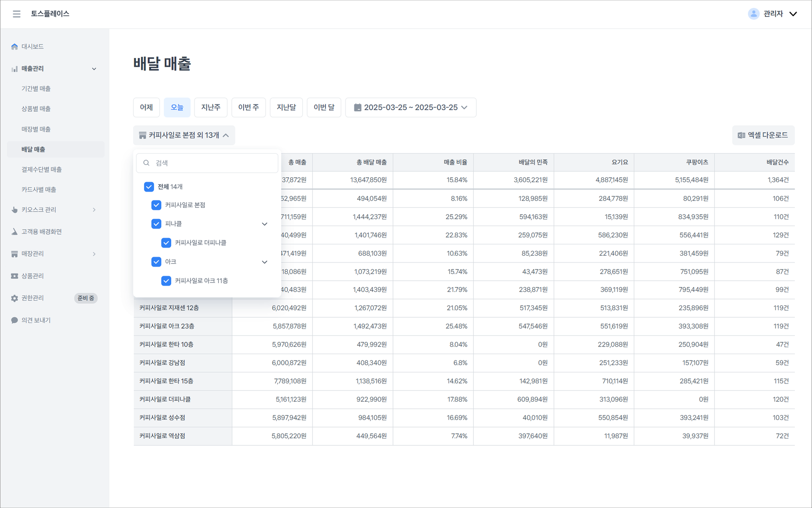Click the Excel icon on 엑셀 다운로드
The height and width of the screenshot is (508, 812).
tap(741, 135)
